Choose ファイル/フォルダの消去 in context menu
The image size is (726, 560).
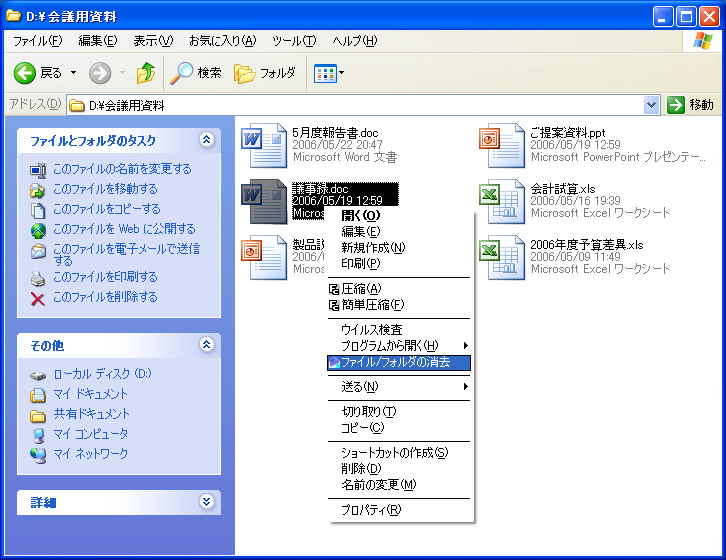[398, 362]
